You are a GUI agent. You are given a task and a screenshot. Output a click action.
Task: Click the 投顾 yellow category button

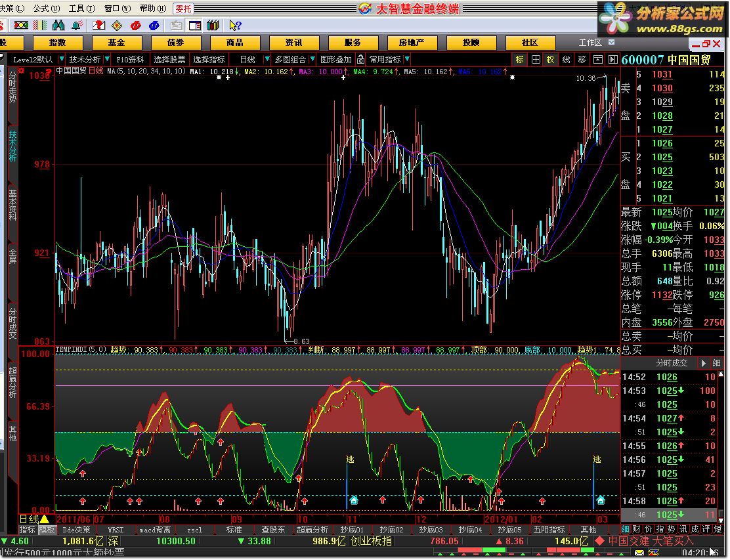tap(471, 43)
